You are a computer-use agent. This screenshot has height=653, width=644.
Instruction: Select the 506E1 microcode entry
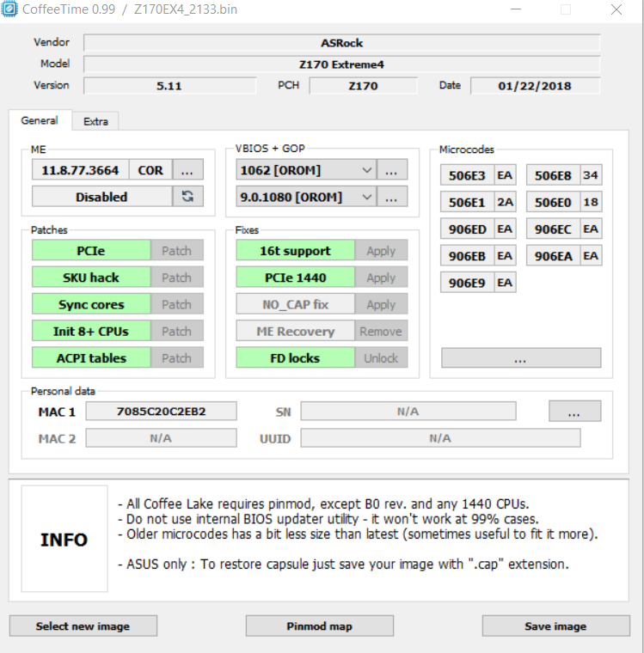[x=478, y=202]
